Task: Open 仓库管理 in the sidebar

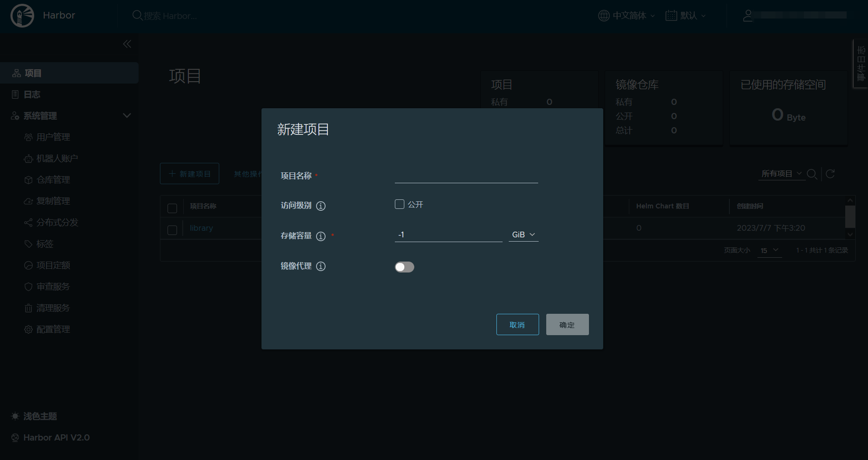Action: click(x=53, y=180)
